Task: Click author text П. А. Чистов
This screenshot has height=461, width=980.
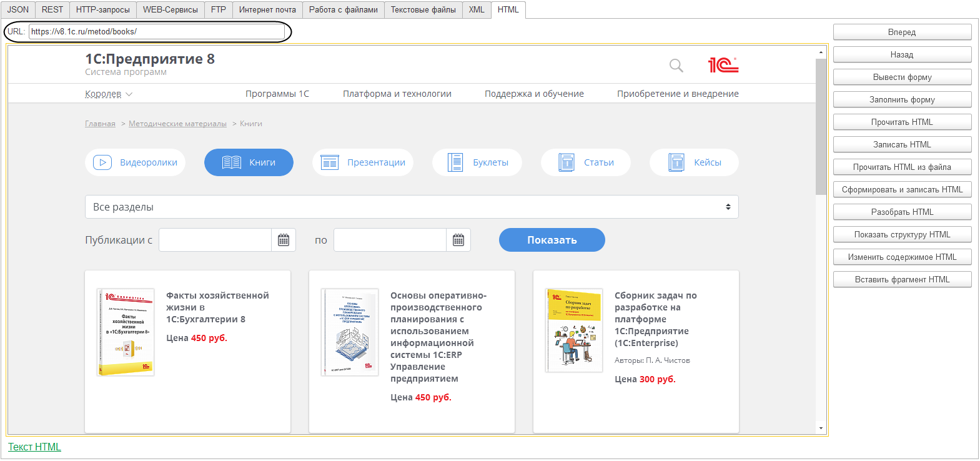Action: (x=668, y=360)
